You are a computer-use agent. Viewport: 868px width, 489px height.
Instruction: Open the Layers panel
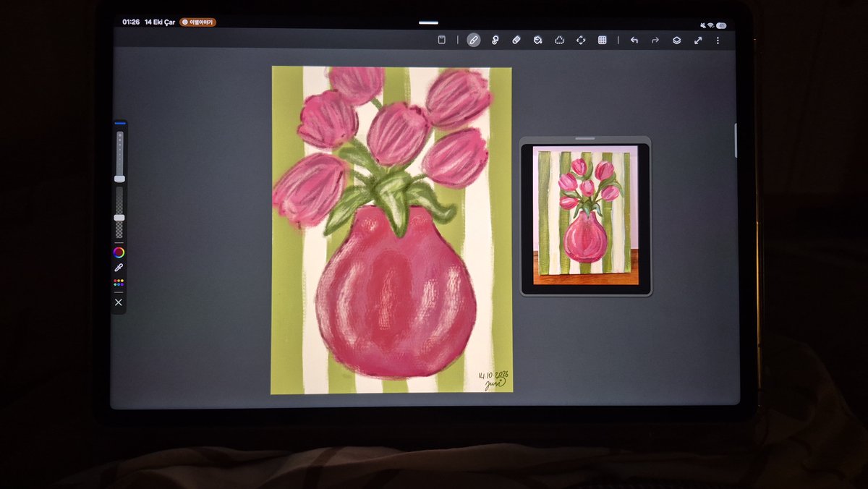point(676,40)
